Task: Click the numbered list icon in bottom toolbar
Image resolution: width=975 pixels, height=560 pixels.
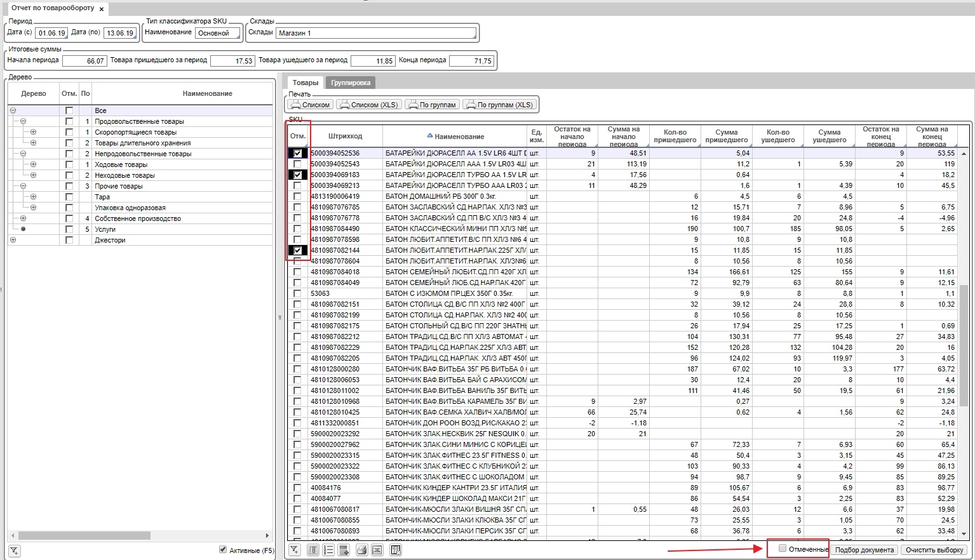Action: click(328, 550)
